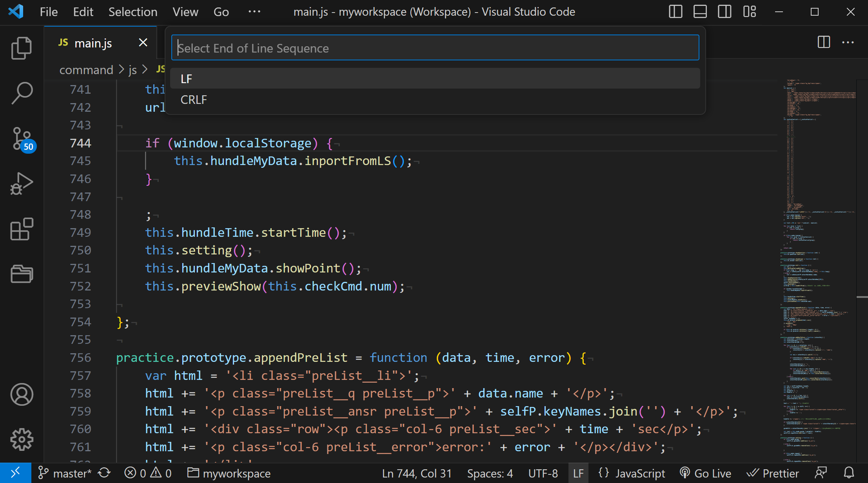Open the Edit menu
The width and height of the screenshot is (868, 483).
pos(83,12)
